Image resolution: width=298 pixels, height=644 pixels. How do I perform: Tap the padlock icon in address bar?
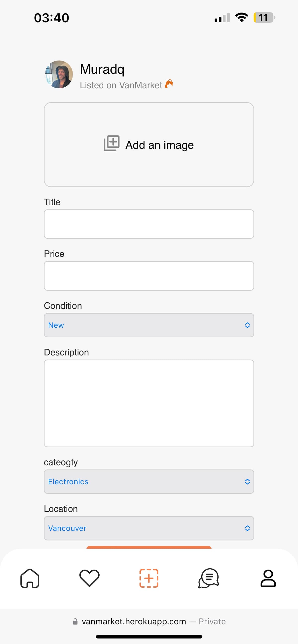75,621
